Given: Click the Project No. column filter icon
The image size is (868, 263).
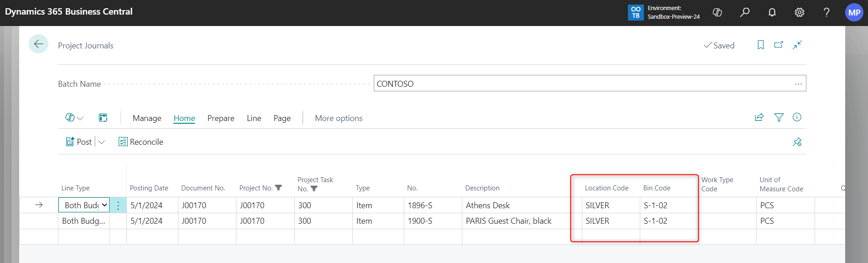Looking at the screenshot, I should point(278,188).
